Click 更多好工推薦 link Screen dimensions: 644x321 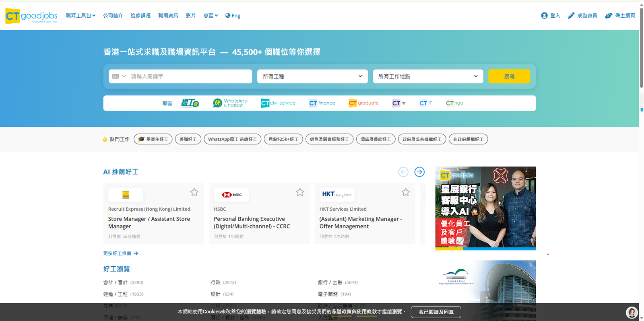[x=121, y=253]
